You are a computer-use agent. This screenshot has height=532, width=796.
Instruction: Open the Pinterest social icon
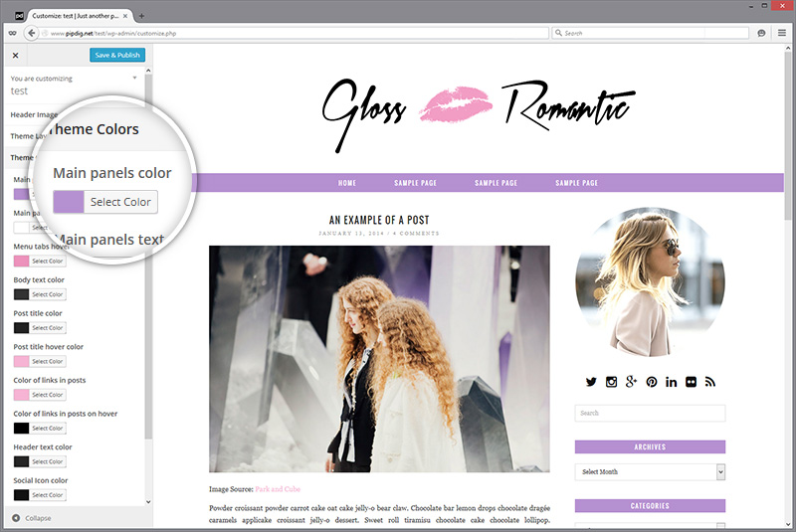coord(652,382)
